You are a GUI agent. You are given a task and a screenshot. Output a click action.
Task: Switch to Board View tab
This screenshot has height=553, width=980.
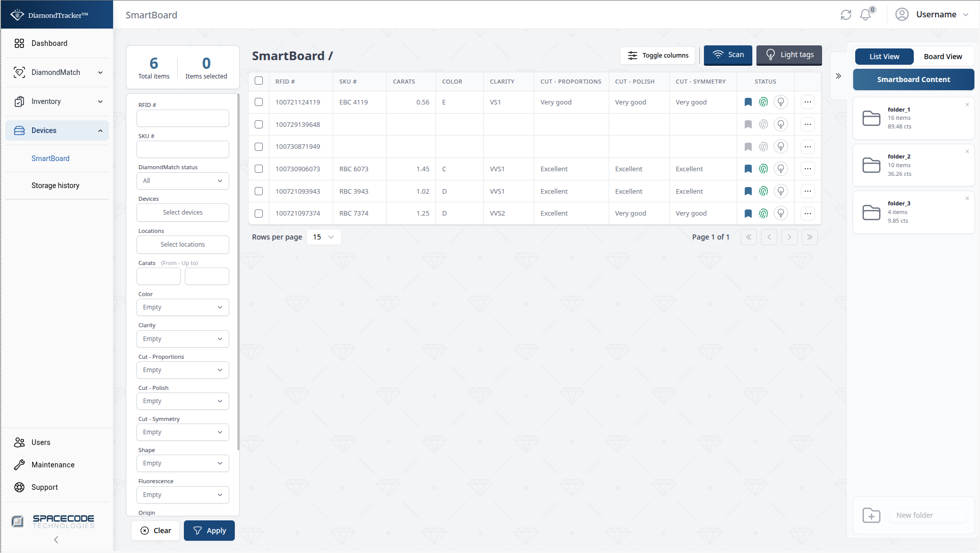click(x=942, y=57)
